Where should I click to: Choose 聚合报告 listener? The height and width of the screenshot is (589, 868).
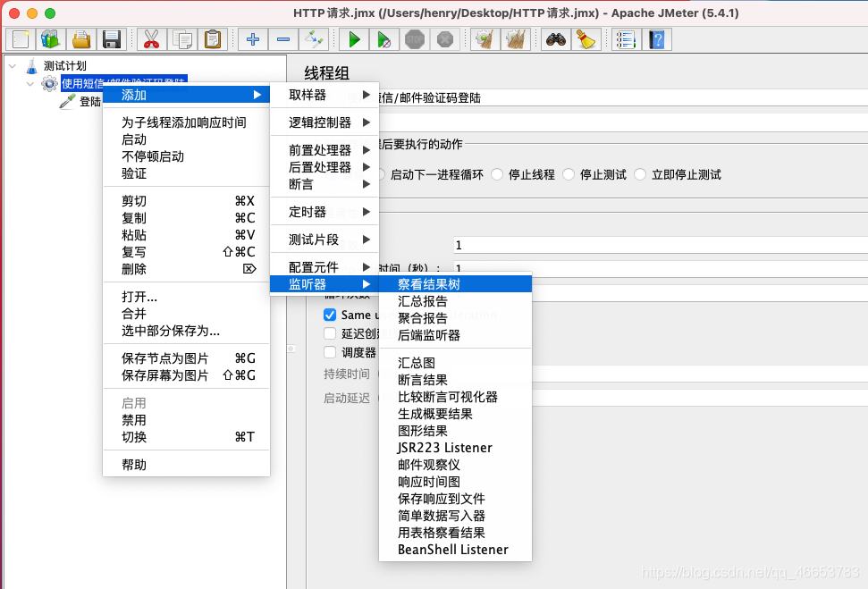(456, 318)
